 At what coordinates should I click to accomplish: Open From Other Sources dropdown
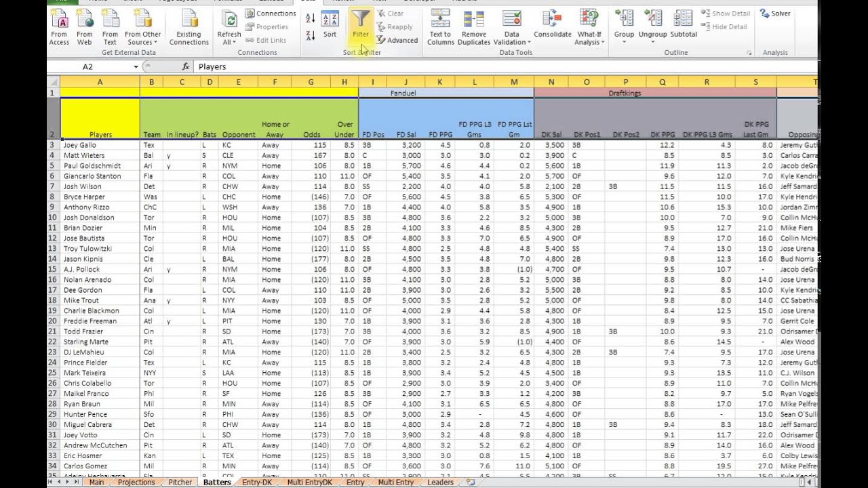(x=142, y=28)
